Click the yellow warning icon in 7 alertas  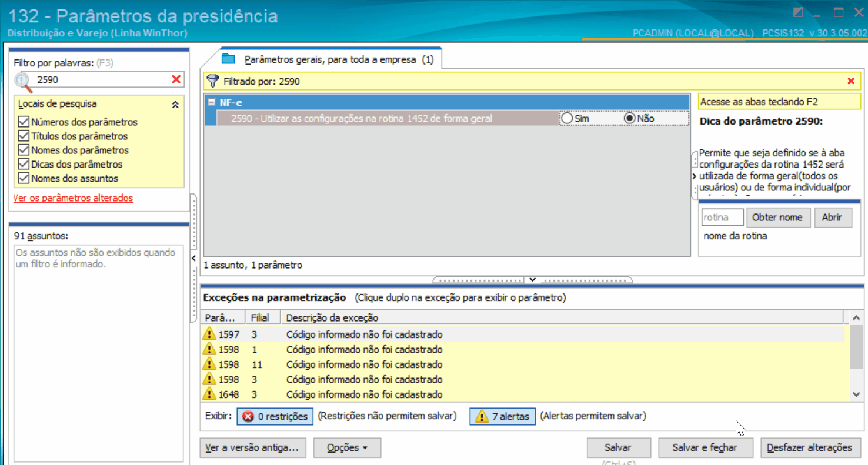pyautogui.click(x=482, y=416)
